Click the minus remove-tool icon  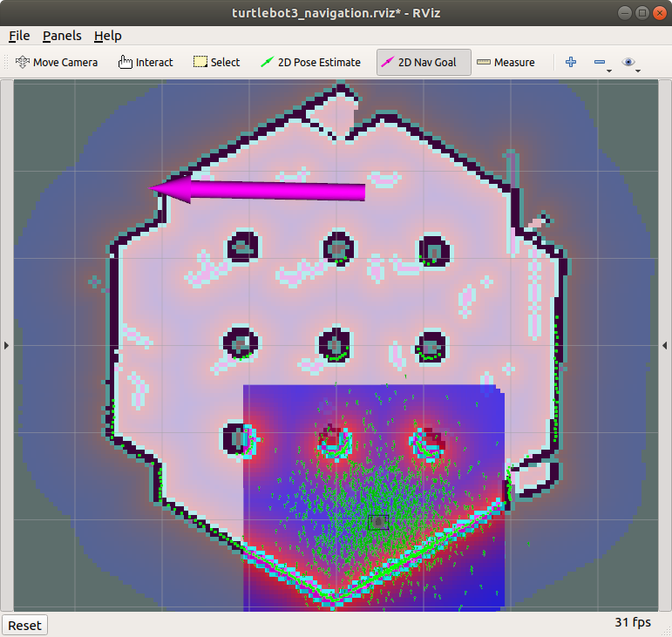[599, 62]
